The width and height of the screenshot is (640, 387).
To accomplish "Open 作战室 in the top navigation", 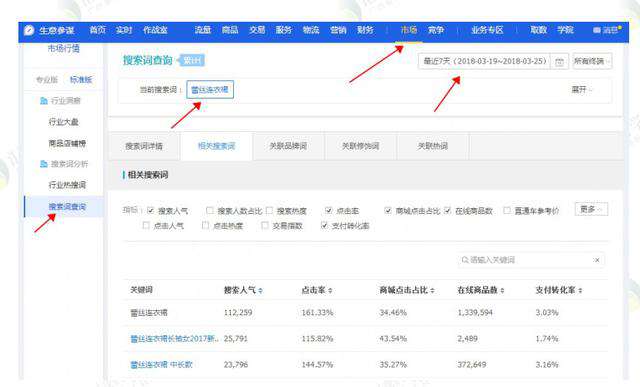I will [x=155, y=30].
